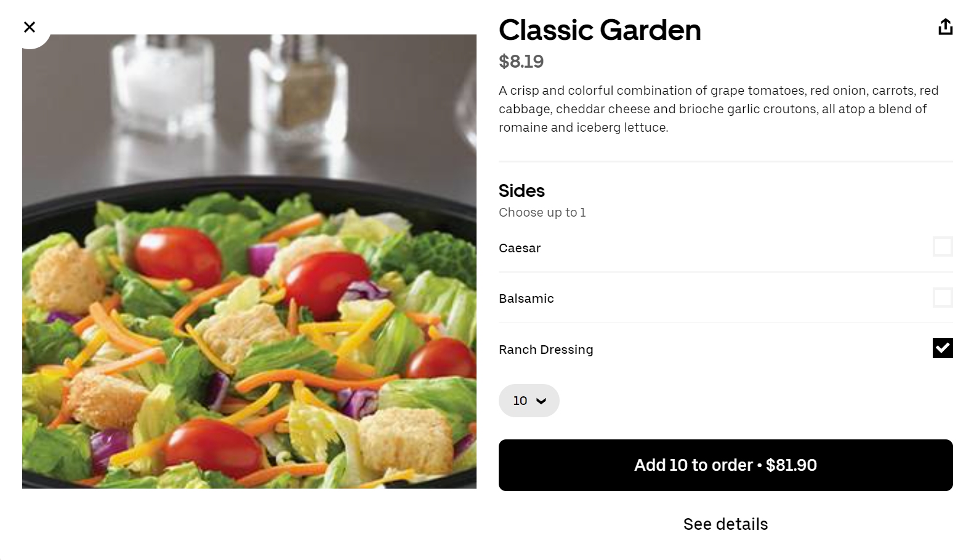Click the $81.90 total on order button
This screenshot has height=560, width=974.
pyautogui.click(x=791, y=465)
